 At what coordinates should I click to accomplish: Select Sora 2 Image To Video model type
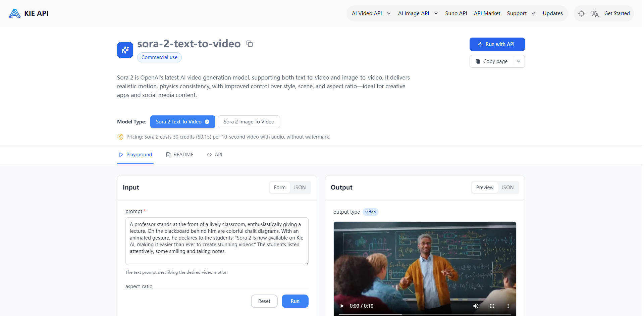pyautogui.click(x=249, y=122)
